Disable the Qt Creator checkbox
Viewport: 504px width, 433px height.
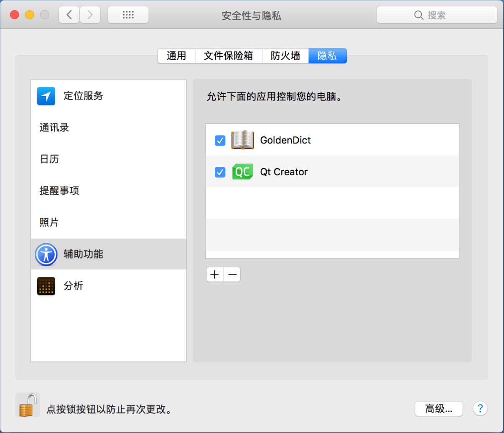(x=220, y=172)
